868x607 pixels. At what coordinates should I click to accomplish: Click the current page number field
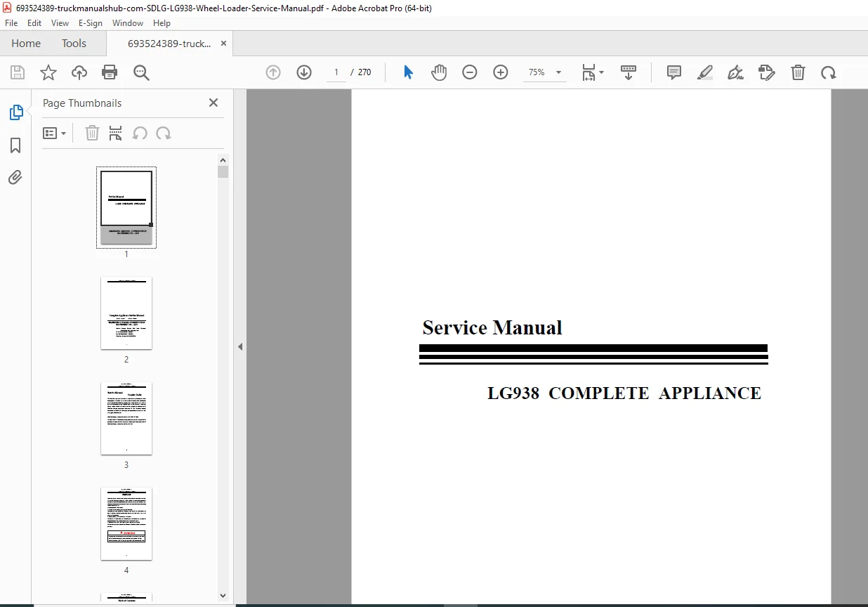pos(336,72)
